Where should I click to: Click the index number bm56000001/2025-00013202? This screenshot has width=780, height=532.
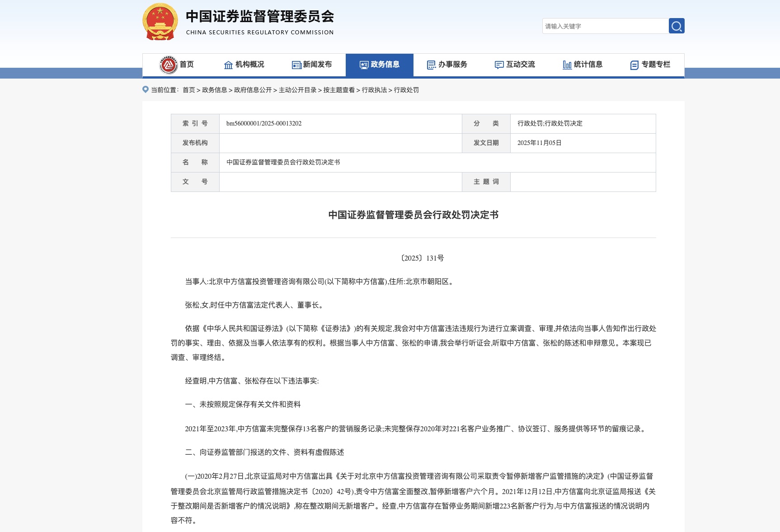click(x=264, y=123)
